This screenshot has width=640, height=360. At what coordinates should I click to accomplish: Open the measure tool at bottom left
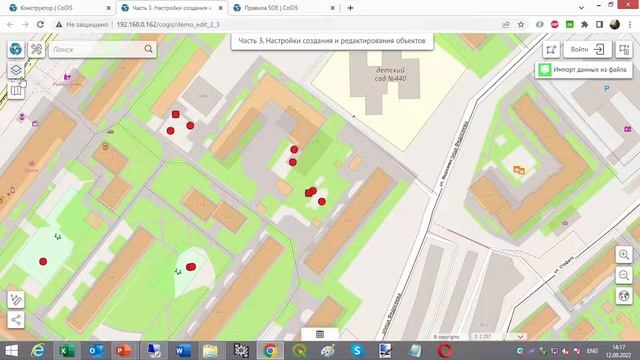click(x=16, y=300)
